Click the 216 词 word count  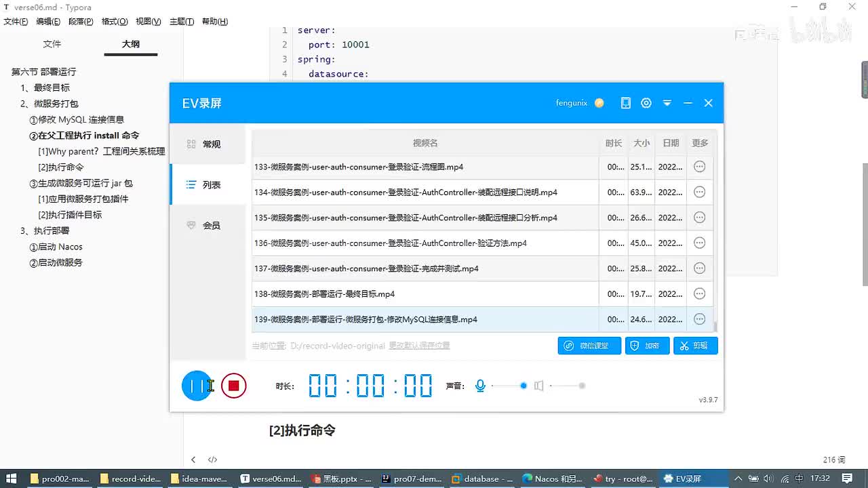(x=834, y=460)
